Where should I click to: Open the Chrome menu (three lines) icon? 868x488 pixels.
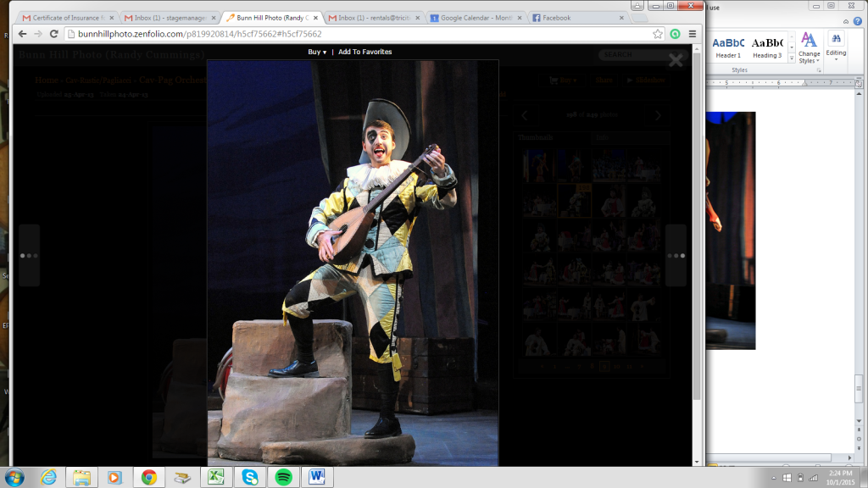pos(692,34)
